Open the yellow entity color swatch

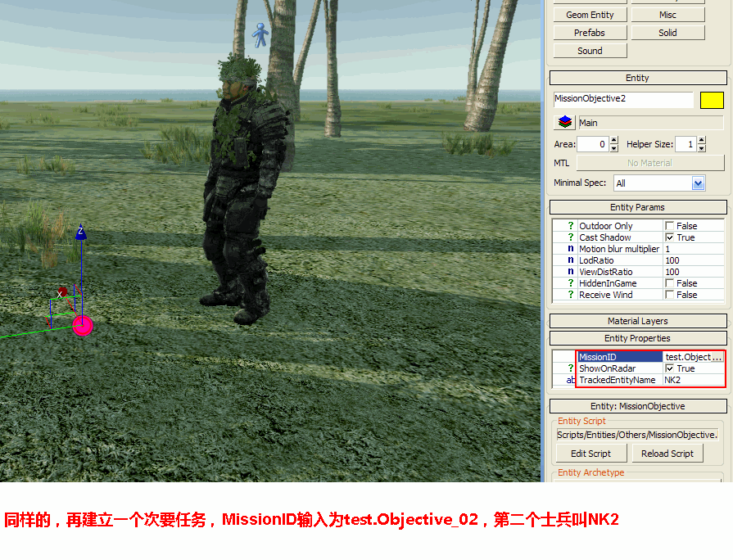[x=712, y=100]
